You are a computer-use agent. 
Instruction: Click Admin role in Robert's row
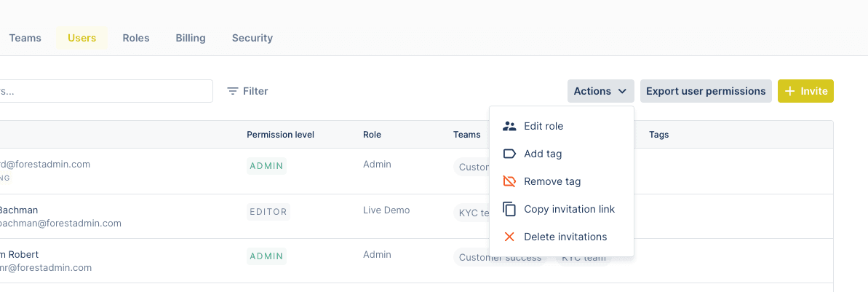(x=377, y=254)
